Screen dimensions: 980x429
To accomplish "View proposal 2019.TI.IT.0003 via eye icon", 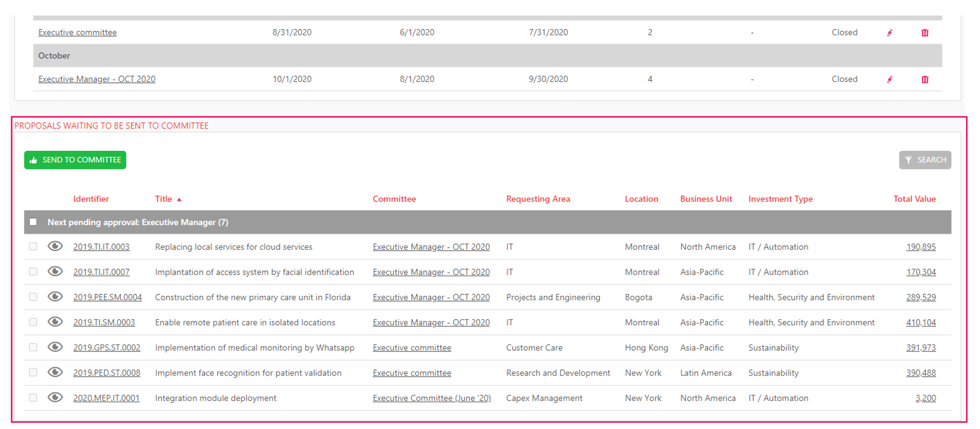I will point(55,246).
